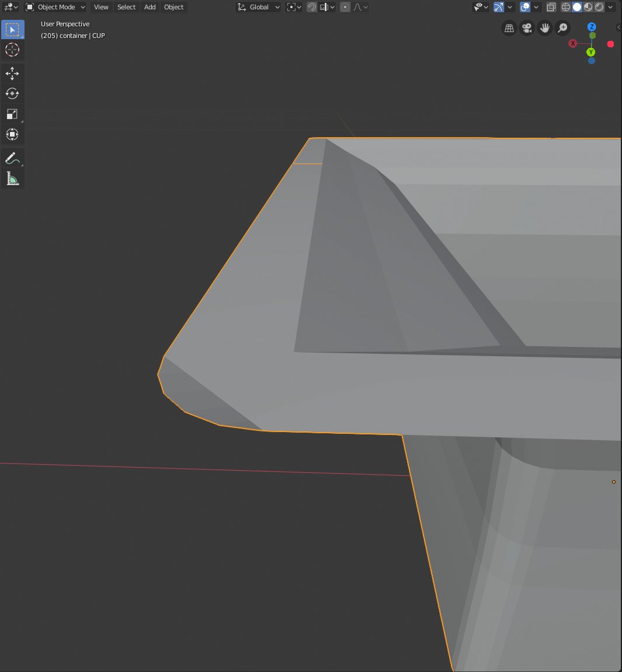
Task: Toggle perspective/orthographic view grid icon
Action: coord(509,28)
